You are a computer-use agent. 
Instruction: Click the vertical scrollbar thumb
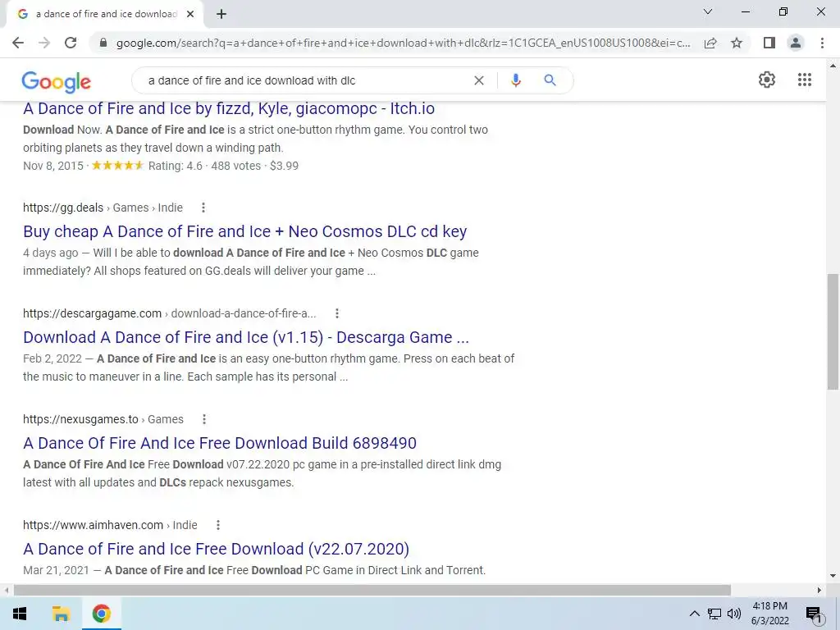click(x=833, y=332)
